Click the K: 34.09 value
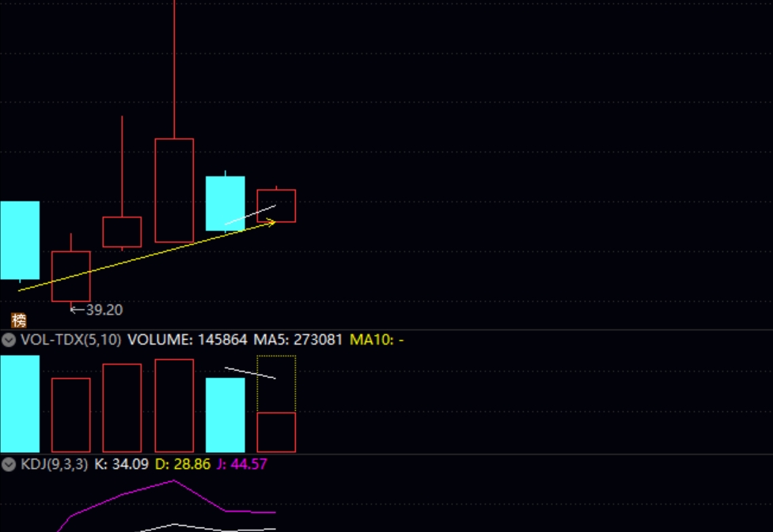This screenshot has width=773, height=532. pos(121,465)
